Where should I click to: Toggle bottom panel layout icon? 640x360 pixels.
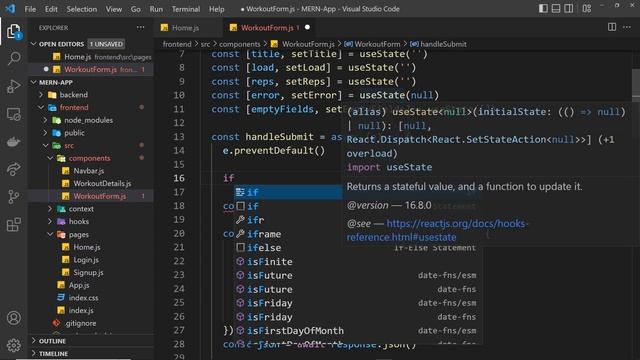point(556,9)
